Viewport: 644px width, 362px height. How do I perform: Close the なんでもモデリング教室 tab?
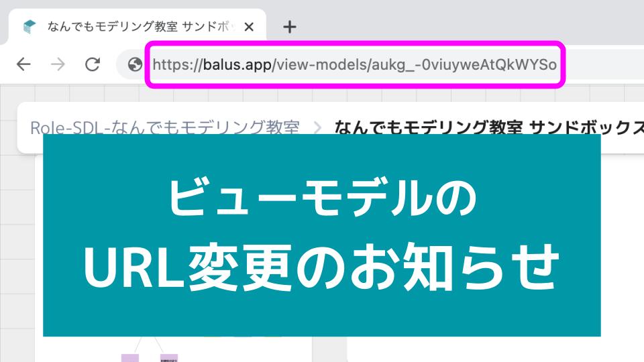coord(248,27)
